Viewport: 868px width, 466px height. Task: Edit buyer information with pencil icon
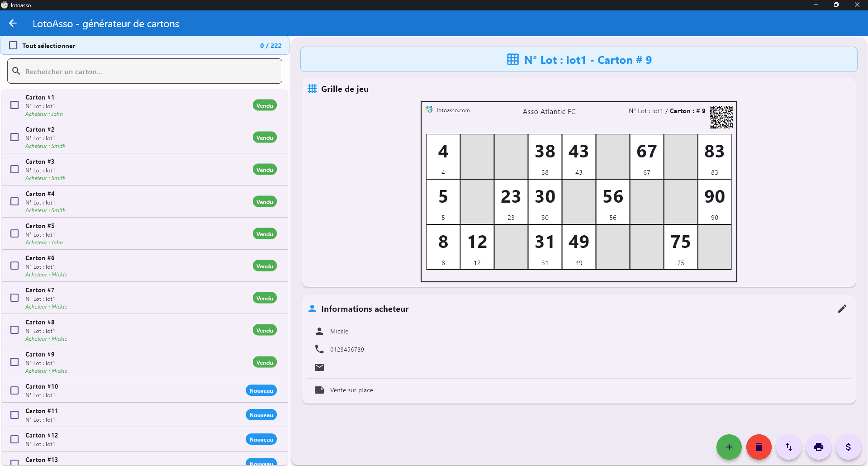[842, 309]
